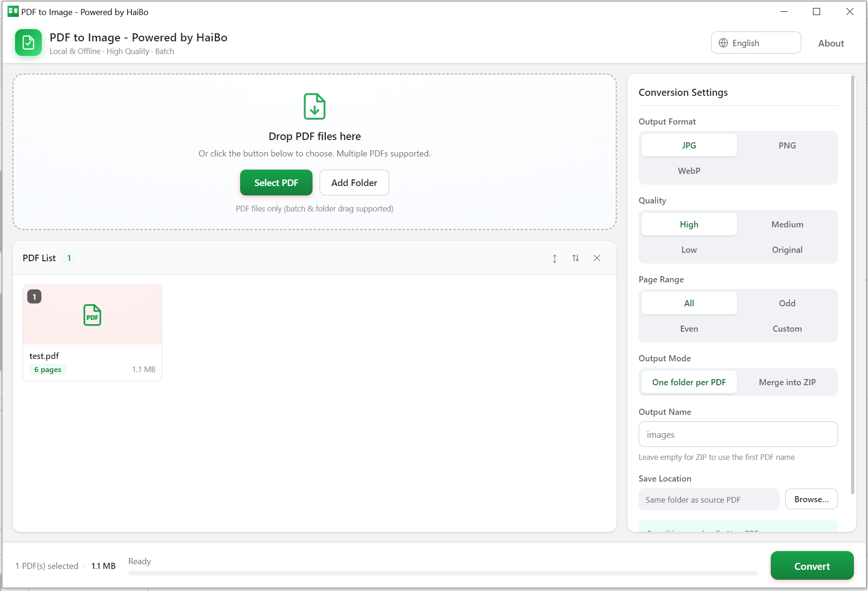Open the About page

[831, 43]
